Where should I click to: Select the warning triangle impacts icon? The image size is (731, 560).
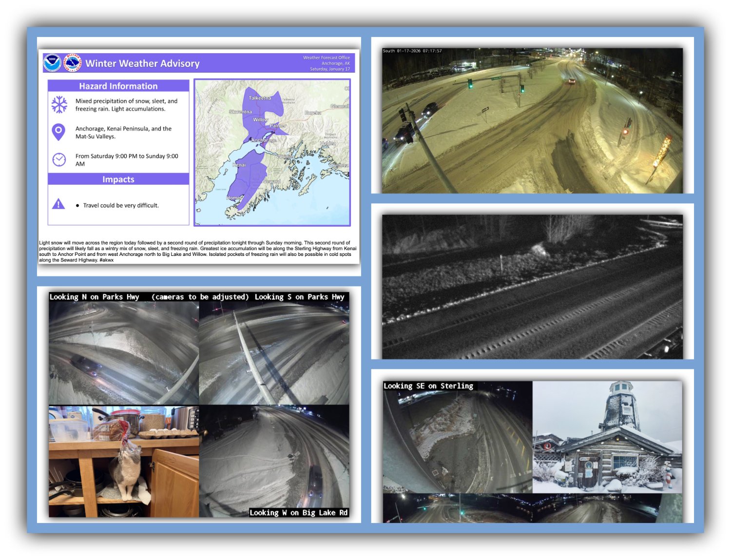click(x=58, y=204)
